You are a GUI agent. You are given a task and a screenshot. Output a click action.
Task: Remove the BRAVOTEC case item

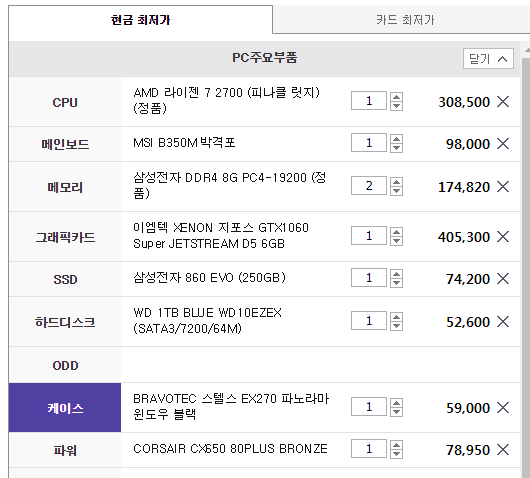click(x=503, y=408)
